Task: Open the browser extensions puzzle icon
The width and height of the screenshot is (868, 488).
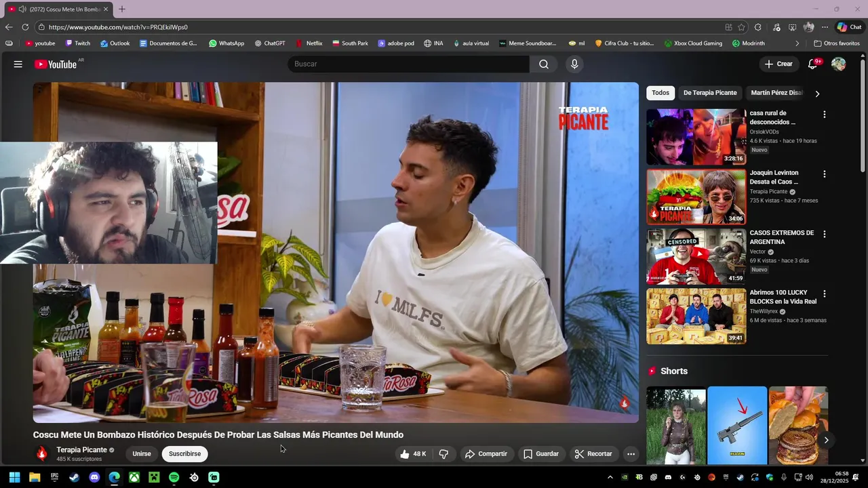Action: (x=758, y=27)
